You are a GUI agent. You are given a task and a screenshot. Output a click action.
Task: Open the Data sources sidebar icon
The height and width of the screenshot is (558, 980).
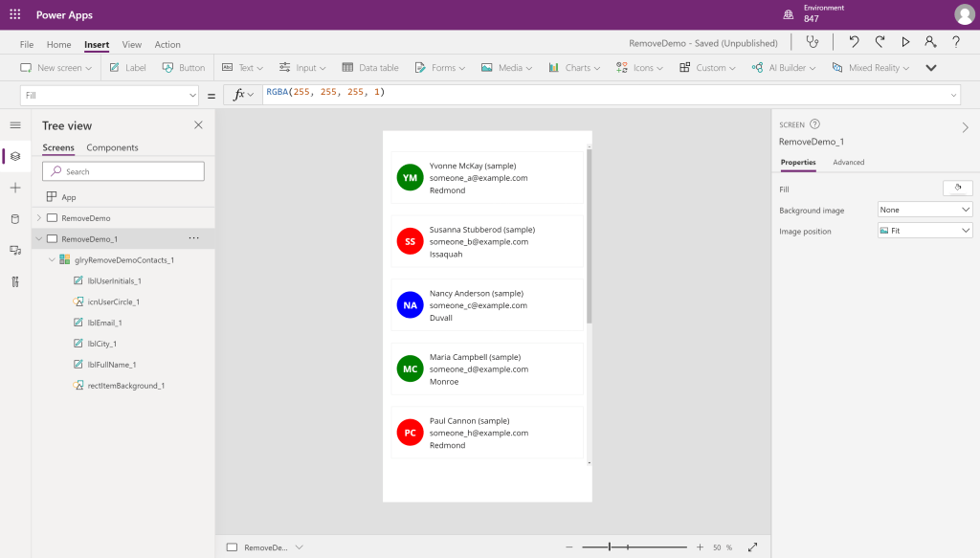point(14,219)
